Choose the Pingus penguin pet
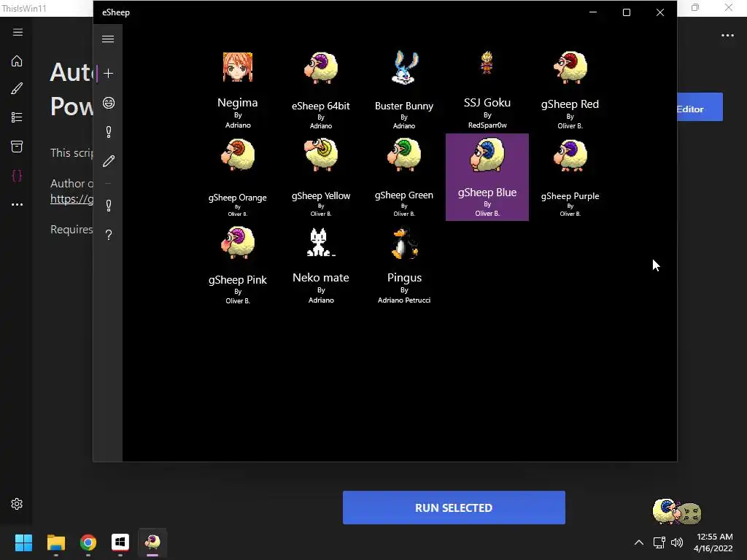 pos(404,265)
